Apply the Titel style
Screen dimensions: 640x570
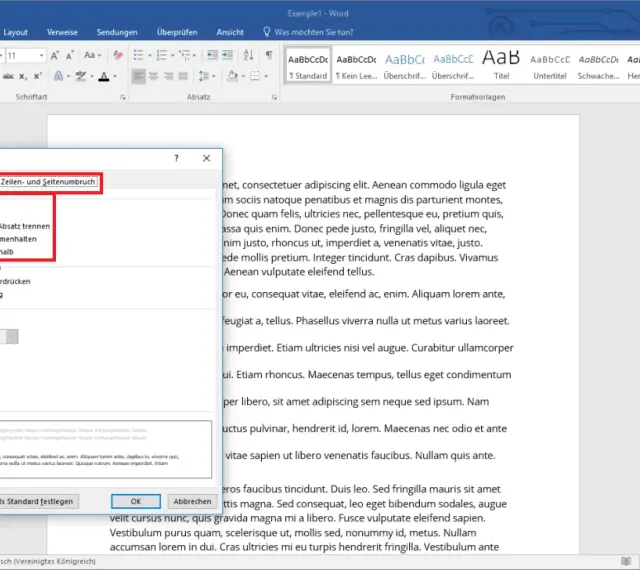[x=501, y=66]
